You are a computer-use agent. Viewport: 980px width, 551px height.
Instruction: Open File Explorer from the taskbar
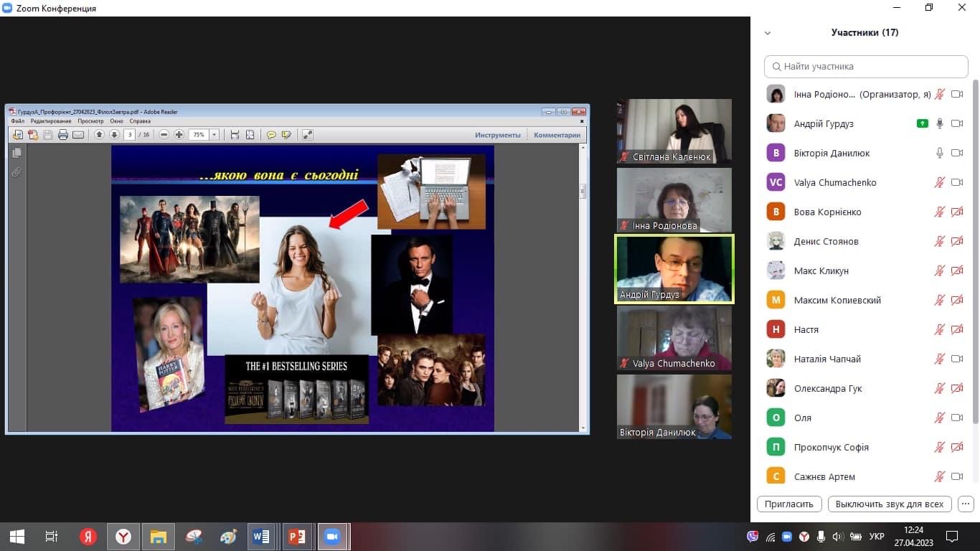tap(158, 537)
